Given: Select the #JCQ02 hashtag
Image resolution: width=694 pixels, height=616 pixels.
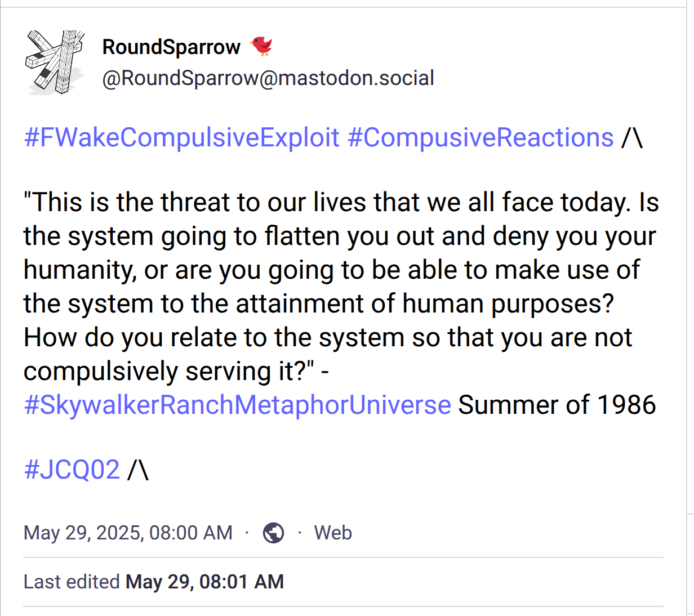Looking at the screenshot, I should tap(72, 469).
